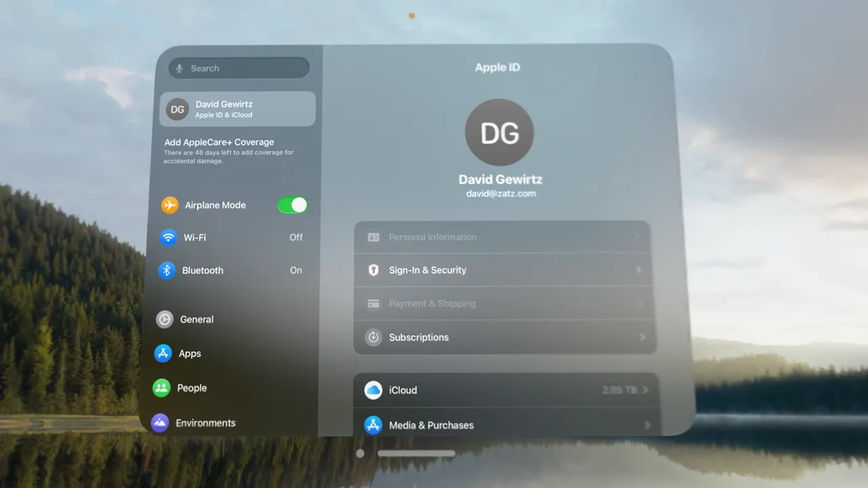Image resolution: width=868 pixels, height=488 pixels.
Task: Click the Personal Information card icon
Action: point(374,237)
